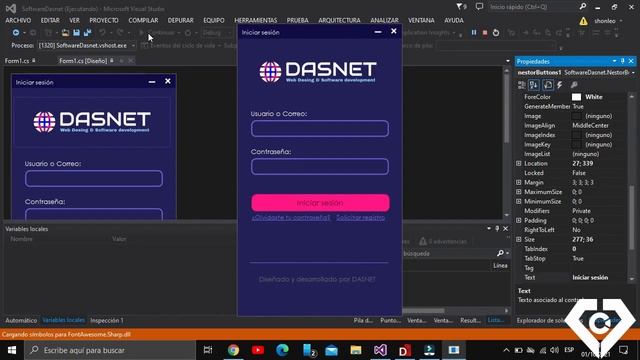Select the Automático debug tab

21,320
